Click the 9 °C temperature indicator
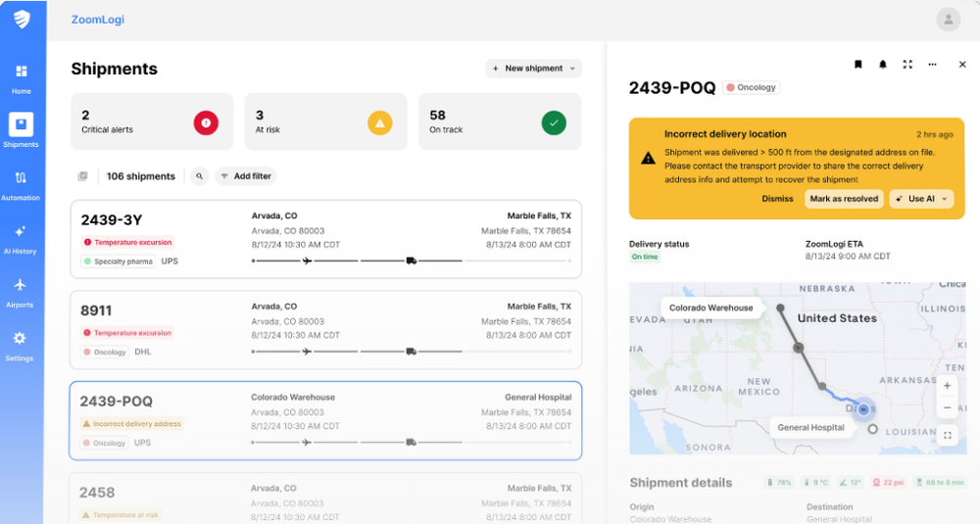 pos(816,482)
